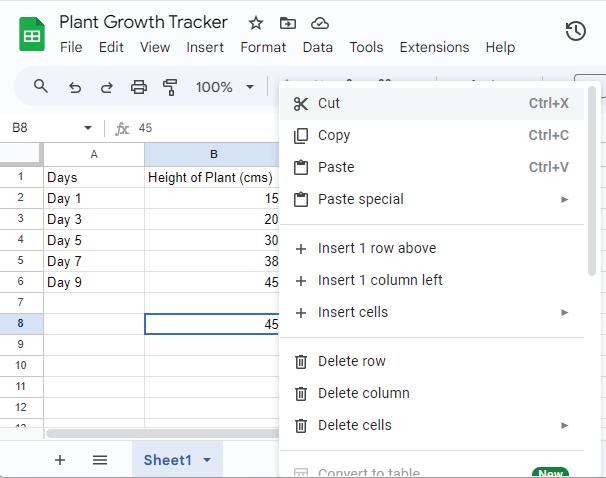
Task: Click the print icon
Action: [139, 87]
